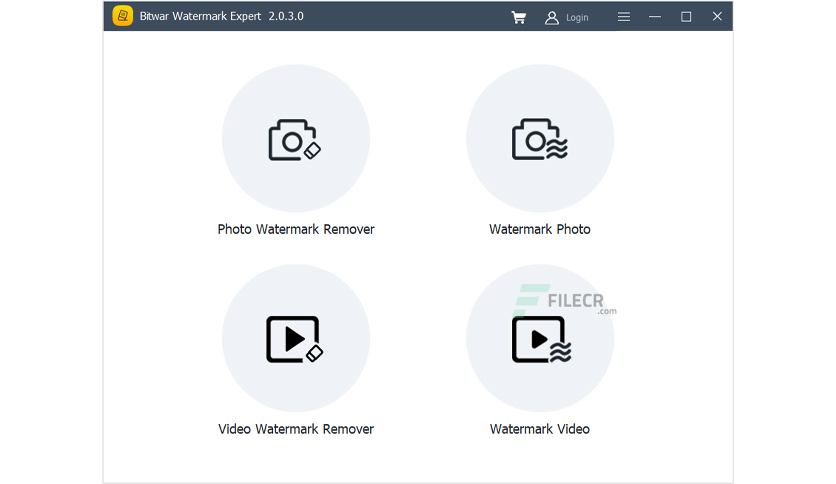
Task: Launch the Video Watermark Remover icon
Action: [296, 338]
